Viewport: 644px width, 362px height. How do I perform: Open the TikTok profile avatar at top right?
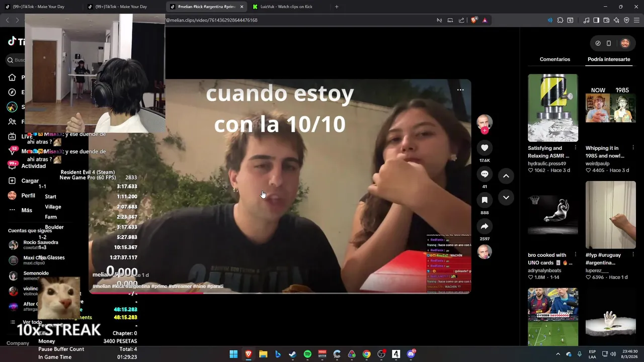pyautogui.click(x=625, y=43)
